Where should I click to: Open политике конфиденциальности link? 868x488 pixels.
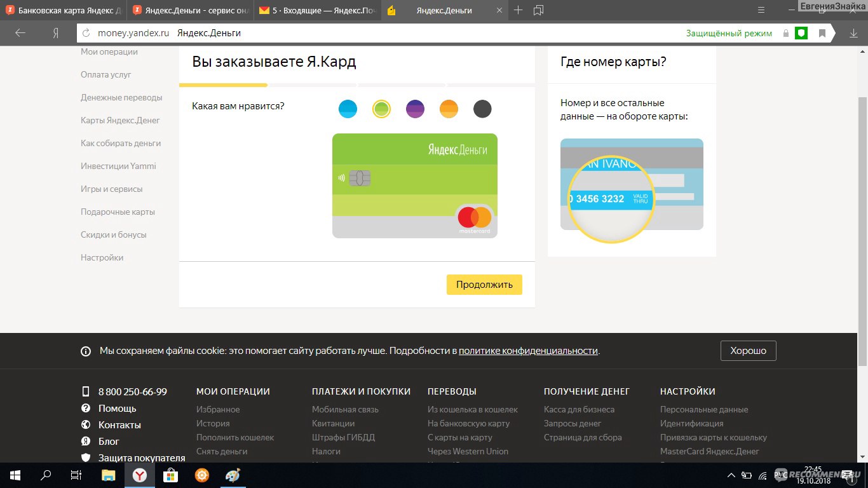pyautogui.click(x=528, y=351)
